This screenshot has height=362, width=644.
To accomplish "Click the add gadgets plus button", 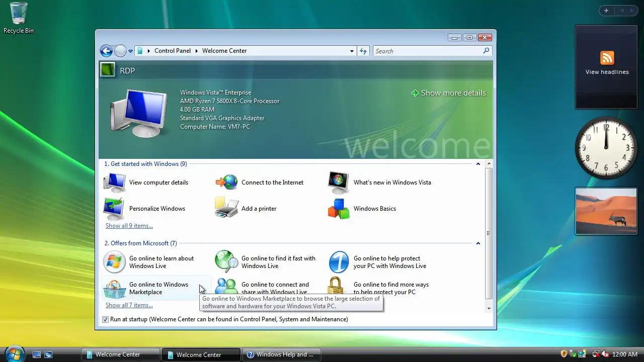I will [606, 11].
